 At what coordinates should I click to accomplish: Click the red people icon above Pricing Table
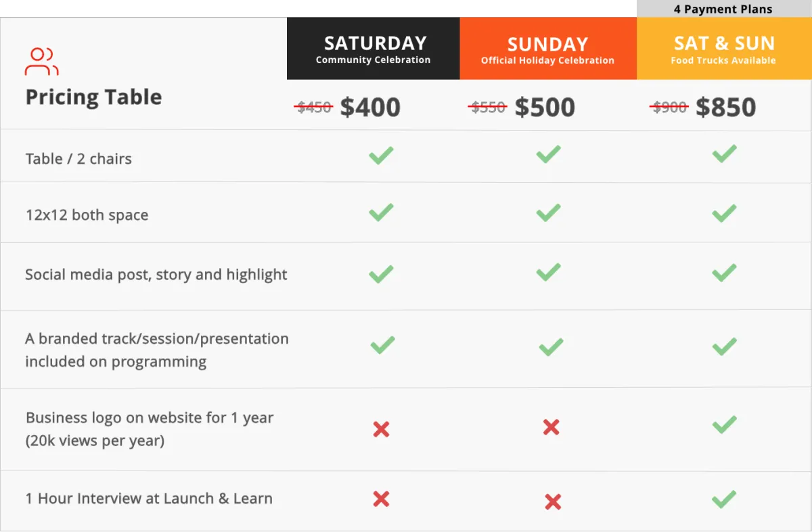coord(42,61)
